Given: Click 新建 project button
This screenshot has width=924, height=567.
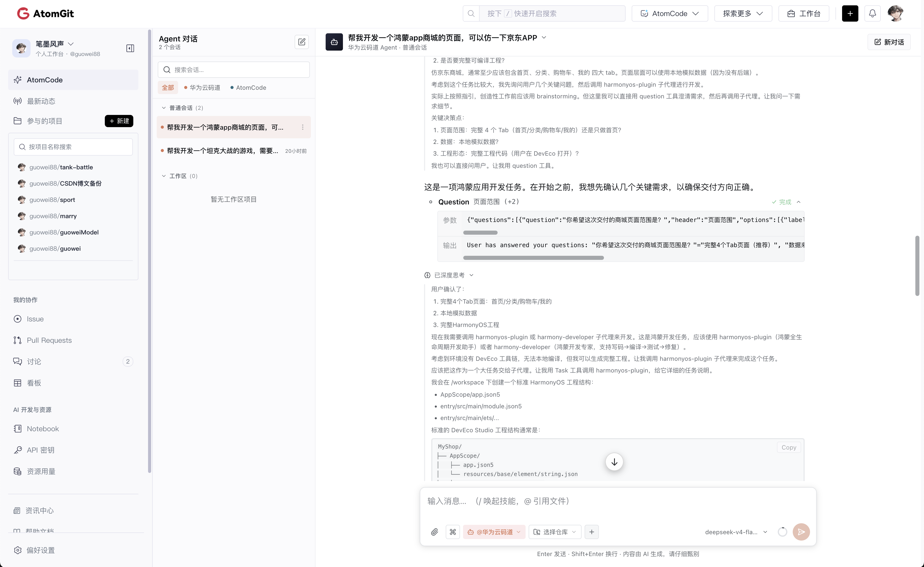Looking at the screenshot, I should tap(119, 121).
